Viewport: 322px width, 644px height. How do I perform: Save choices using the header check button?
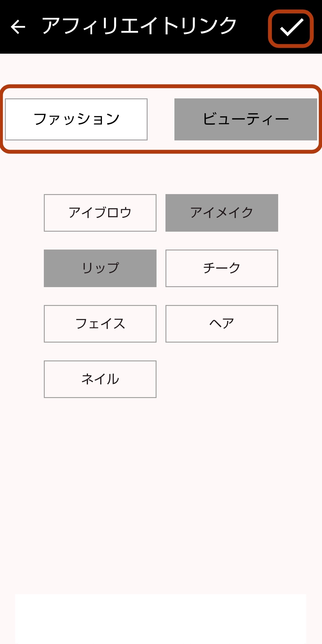[291, 28]
